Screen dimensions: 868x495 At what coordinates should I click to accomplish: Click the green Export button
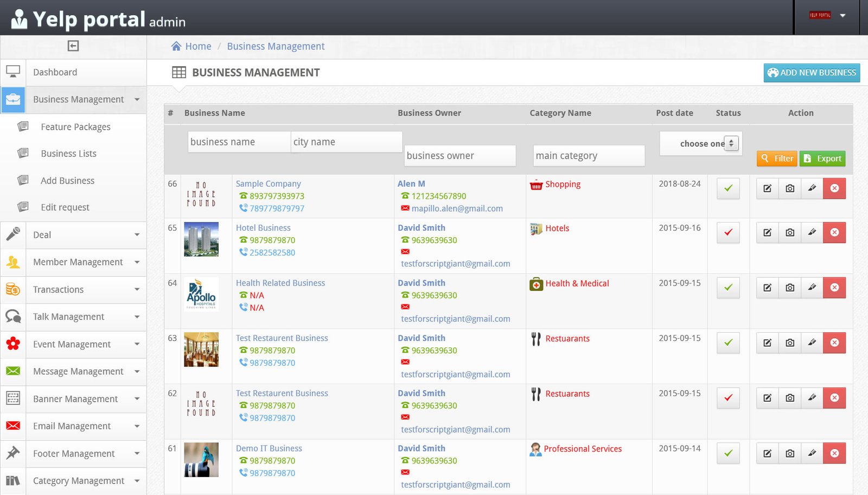[822, 158]
